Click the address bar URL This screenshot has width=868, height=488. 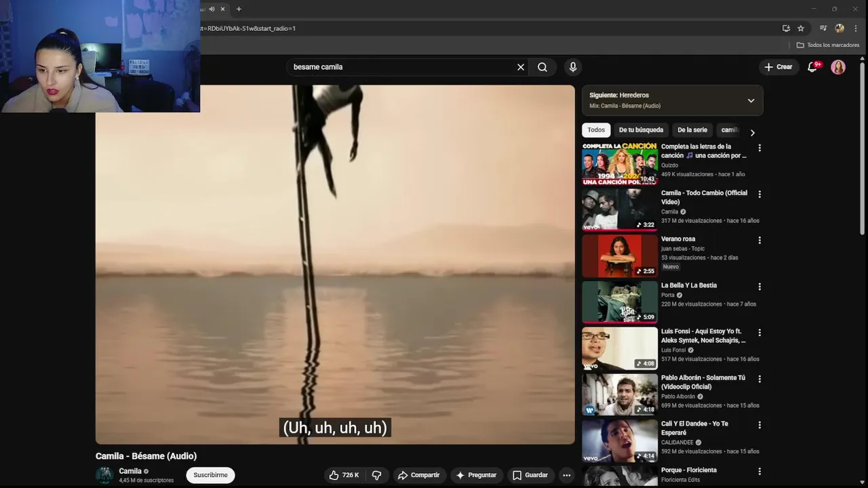(x=248, y=28)
